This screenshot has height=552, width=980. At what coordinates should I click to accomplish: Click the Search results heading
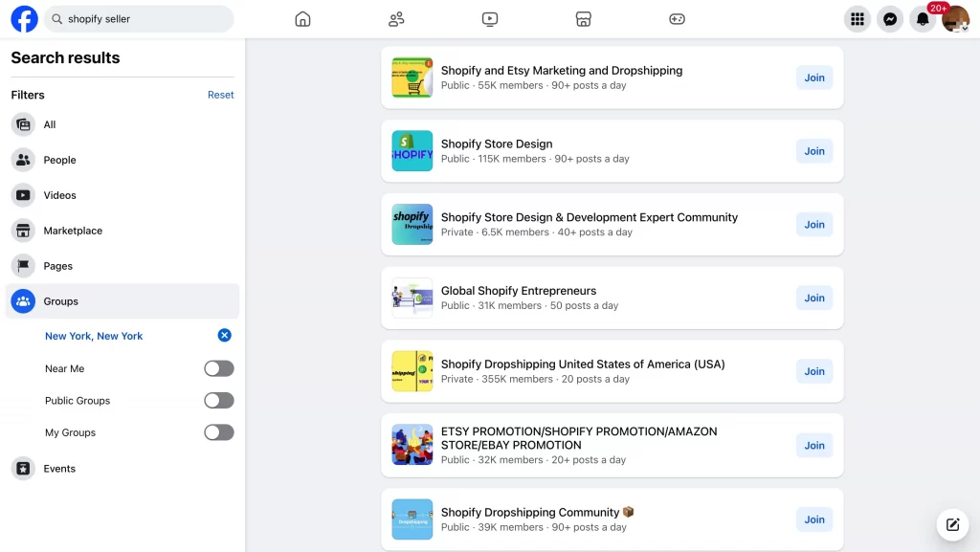66,57
